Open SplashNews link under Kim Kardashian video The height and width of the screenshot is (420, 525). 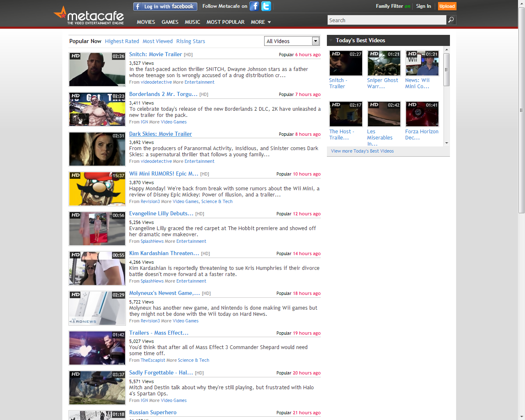152,281
